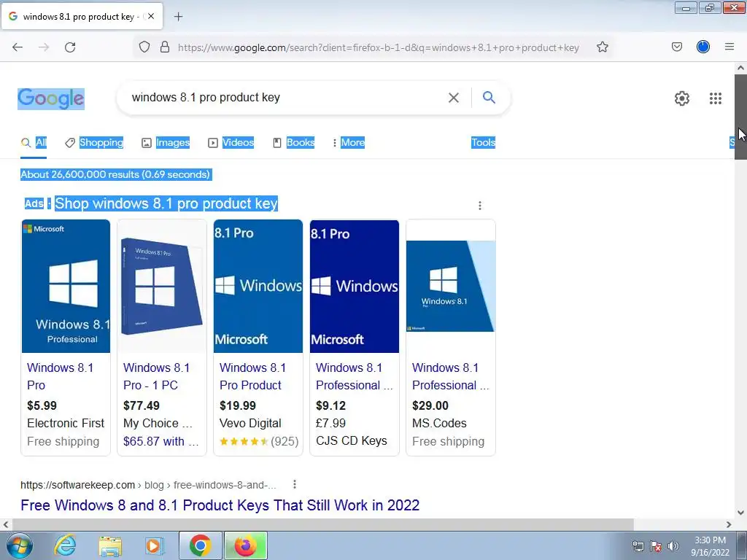Viewport: 747px width, 560px height.
Task: Bookmark this page with the star icon
Action: tap(602, 47)
